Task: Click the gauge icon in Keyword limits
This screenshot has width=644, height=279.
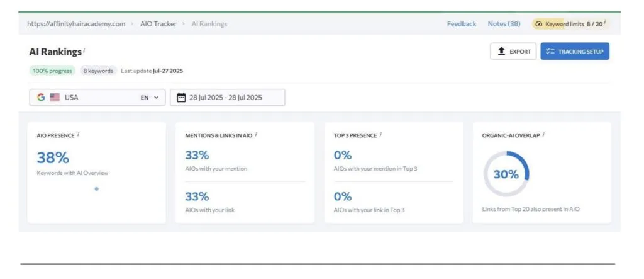Action: pyautogui.click(x=539, y=24)
